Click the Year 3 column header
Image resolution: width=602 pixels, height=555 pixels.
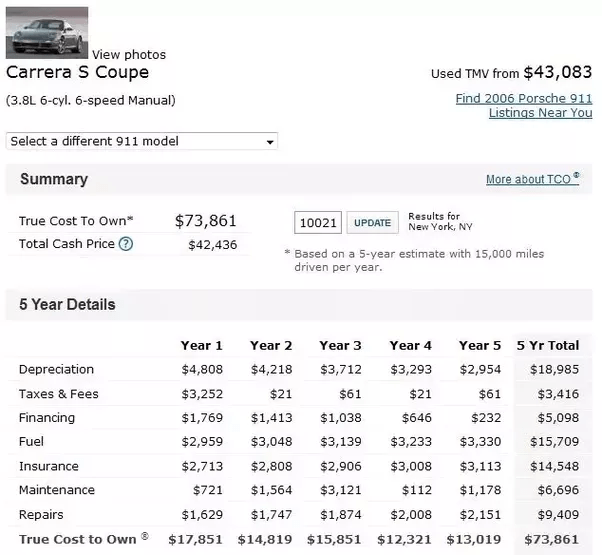coord(341,345)
